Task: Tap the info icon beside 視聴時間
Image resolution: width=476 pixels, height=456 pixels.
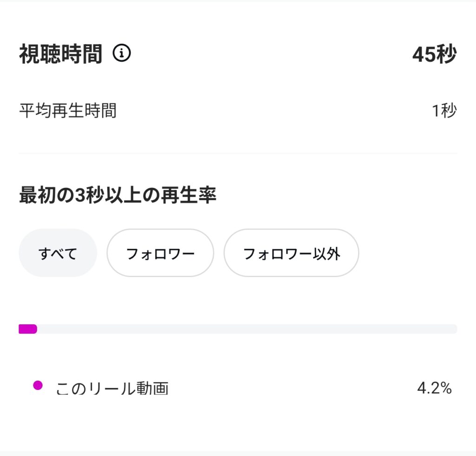Action: click(x=122, y=54)
